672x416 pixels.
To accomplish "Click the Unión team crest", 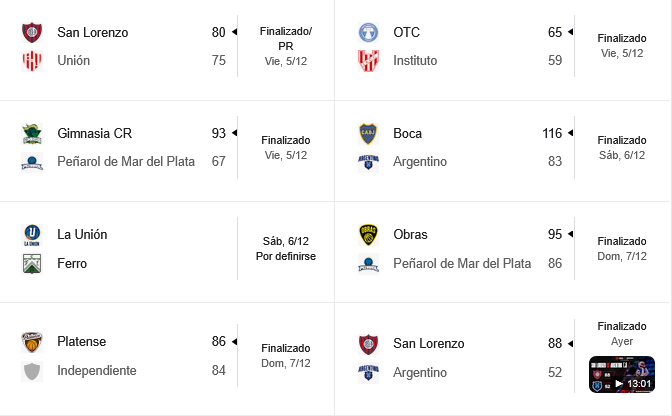I will (x=31, y=61).
